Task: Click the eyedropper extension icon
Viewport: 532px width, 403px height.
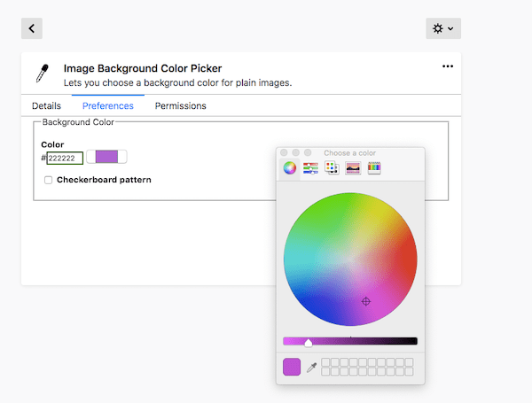Action: tap(43, 74)
